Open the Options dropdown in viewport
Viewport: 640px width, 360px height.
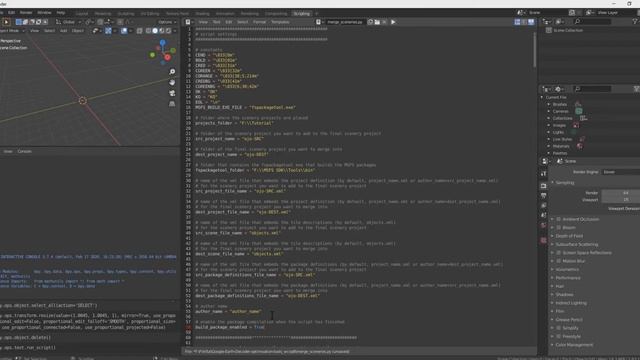pyautogui.click(x=167, y=22)
